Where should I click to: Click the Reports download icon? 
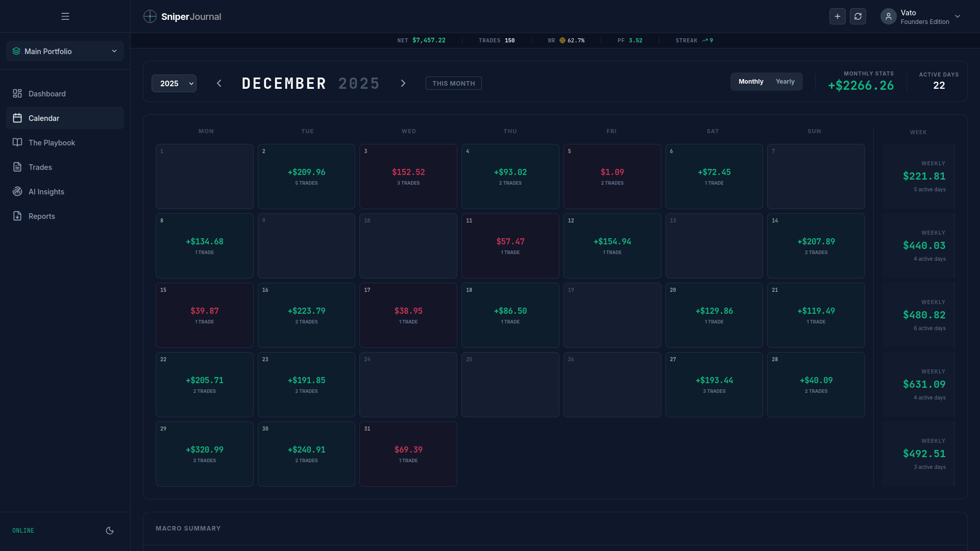click(x=17, y=216)
